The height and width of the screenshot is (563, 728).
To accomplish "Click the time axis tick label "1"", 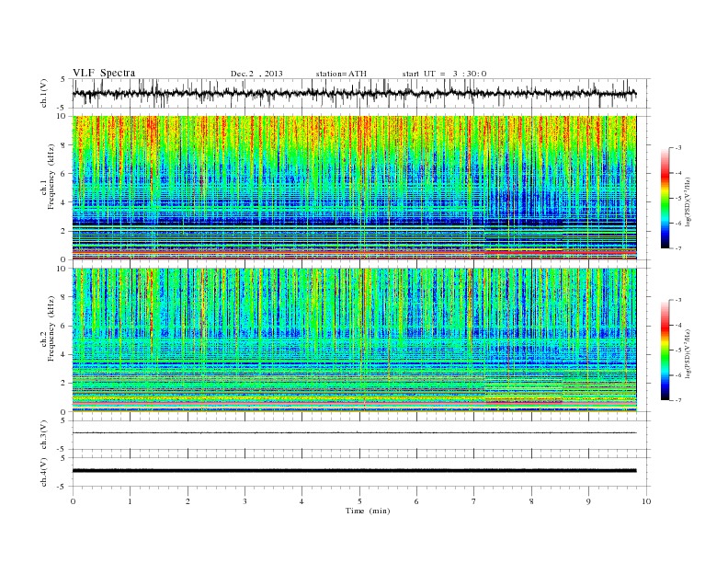I will [x=130, y=501].
